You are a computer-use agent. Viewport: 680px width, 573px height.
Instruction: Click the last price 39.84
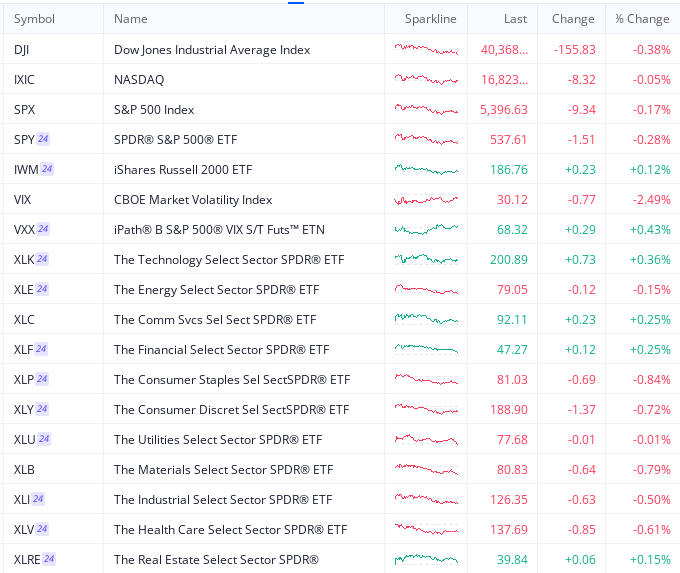tap(512, 560)
